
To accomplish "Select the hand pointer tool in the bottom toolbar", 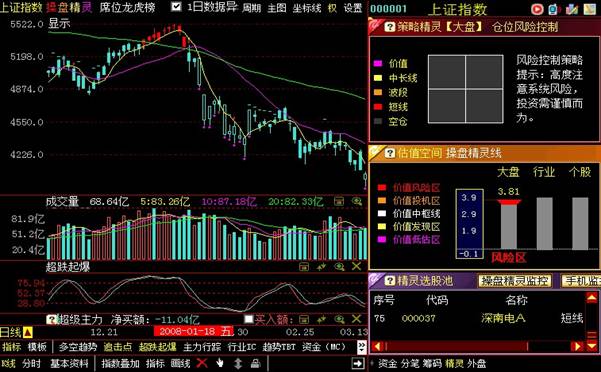I will 220,363.
